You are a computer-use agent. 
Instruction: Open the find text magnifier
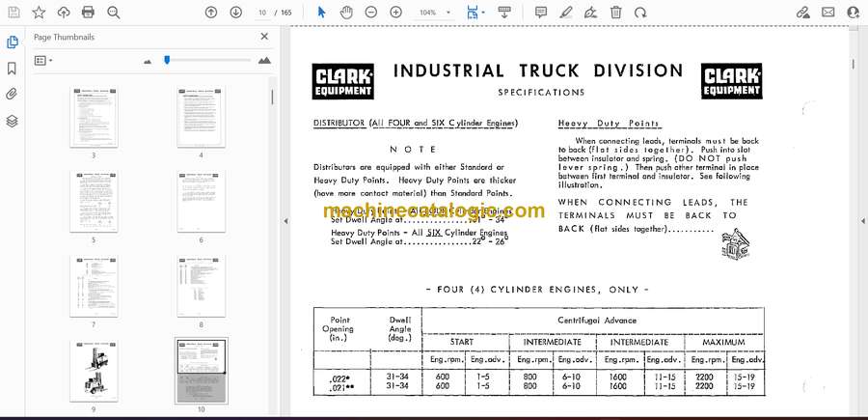click(114, 13)
